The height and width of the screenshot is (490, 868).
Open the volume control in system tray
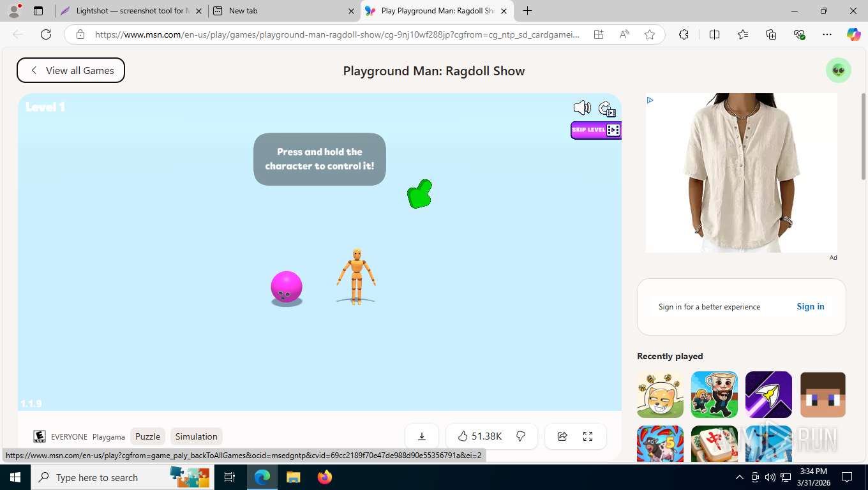(770, 477)
